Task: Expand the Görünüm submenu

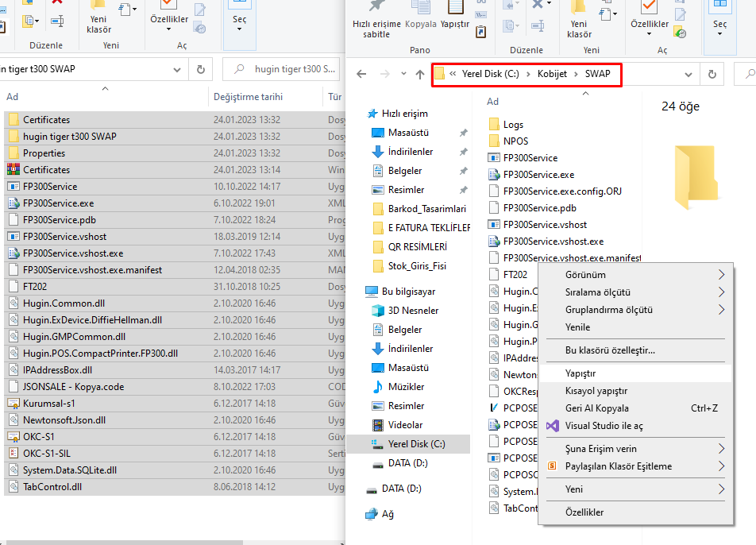Action: click(x=635, y=275)
